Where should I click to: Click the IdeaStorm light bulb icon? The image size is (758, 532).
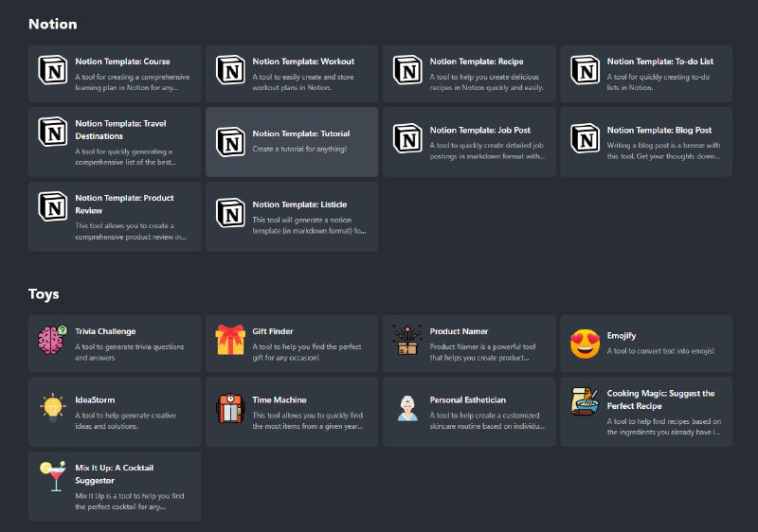[52, 408]
